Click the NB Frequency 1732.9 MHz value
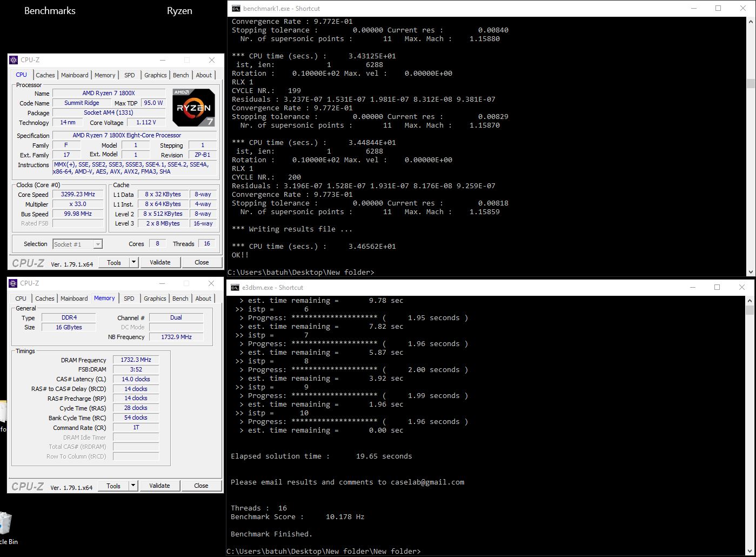The width and height of the screenshot is (756, 557). [176, 337]
